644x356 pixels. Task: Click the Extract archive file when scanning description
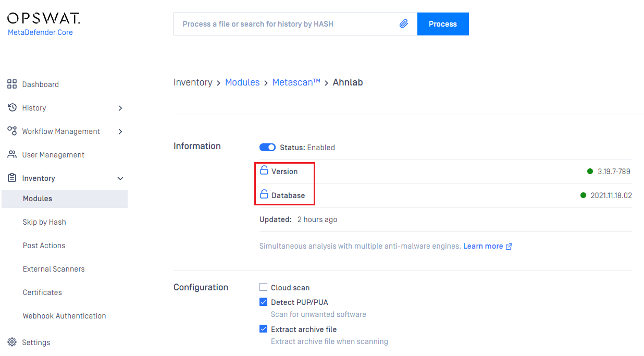tap(329, 341)
